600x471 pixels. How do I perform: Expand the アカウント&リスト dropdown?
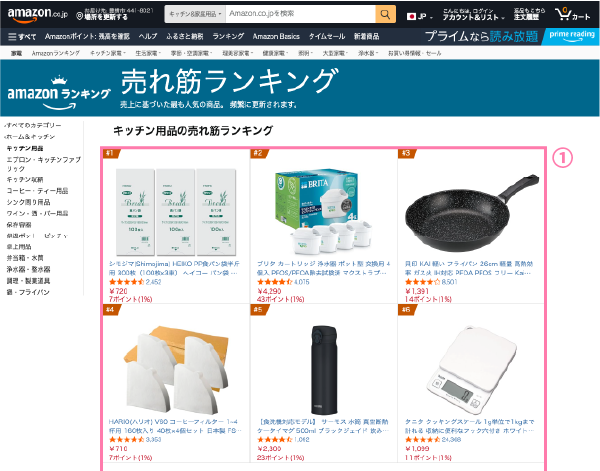(x=473, y=15)
